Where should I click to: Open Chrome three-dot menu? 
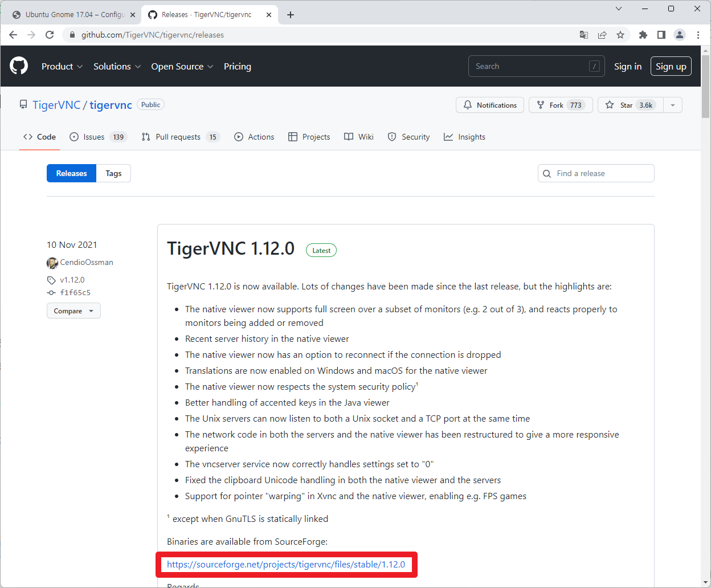click(698, 35)
